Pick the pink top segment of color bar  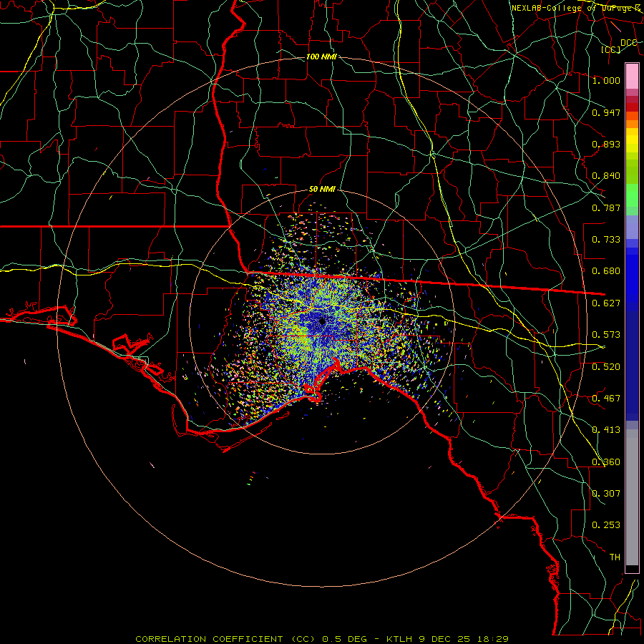pyautogui.click(x=632, y=77)
